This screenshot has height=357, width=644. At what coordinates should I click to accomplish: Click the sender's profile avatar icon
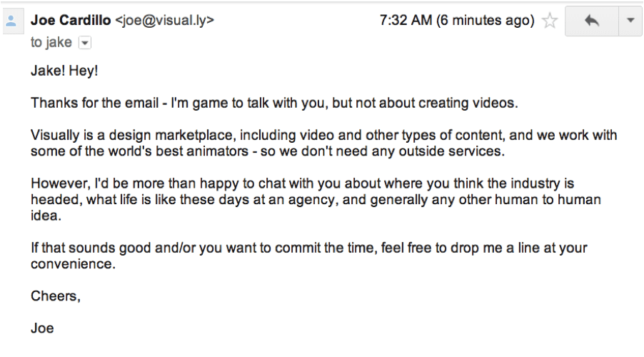pyautogui.click(x=11, y=21)
